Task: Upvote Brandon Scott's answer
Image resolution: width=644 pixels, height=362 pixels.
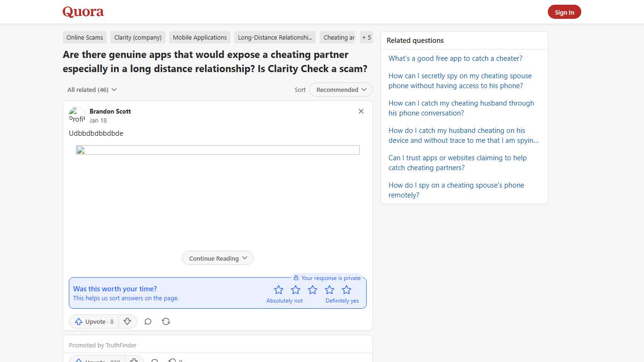Action: [x=94, y=321]
